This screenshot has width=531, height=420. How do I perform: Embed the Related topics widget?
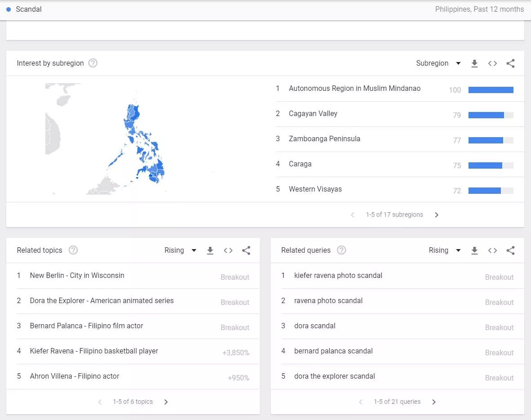coord(228,250)
